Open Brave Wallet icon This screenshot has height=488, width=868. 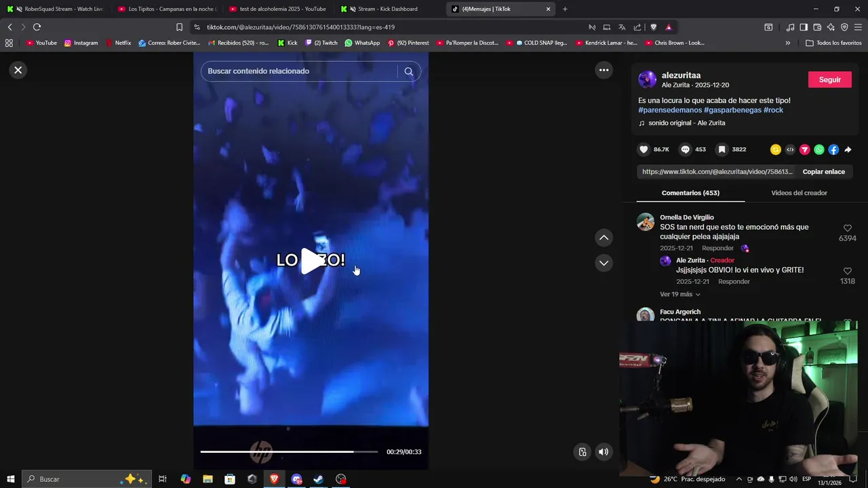coord(817,27)
